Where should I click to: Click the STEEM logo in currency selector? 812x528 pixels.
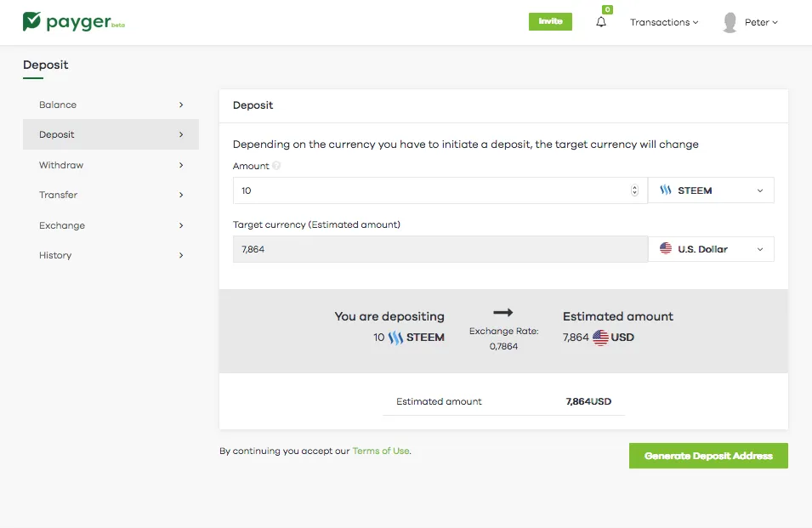point(666,190)
